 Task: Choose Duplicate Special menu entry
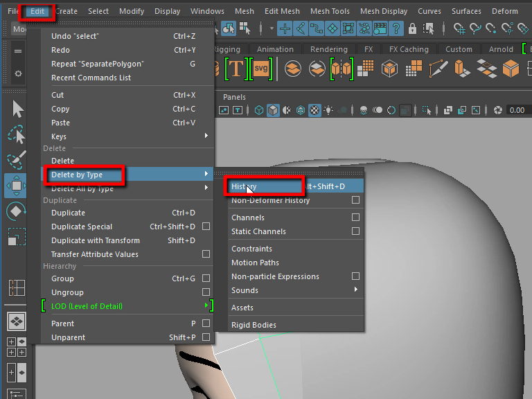pos(82,227)
